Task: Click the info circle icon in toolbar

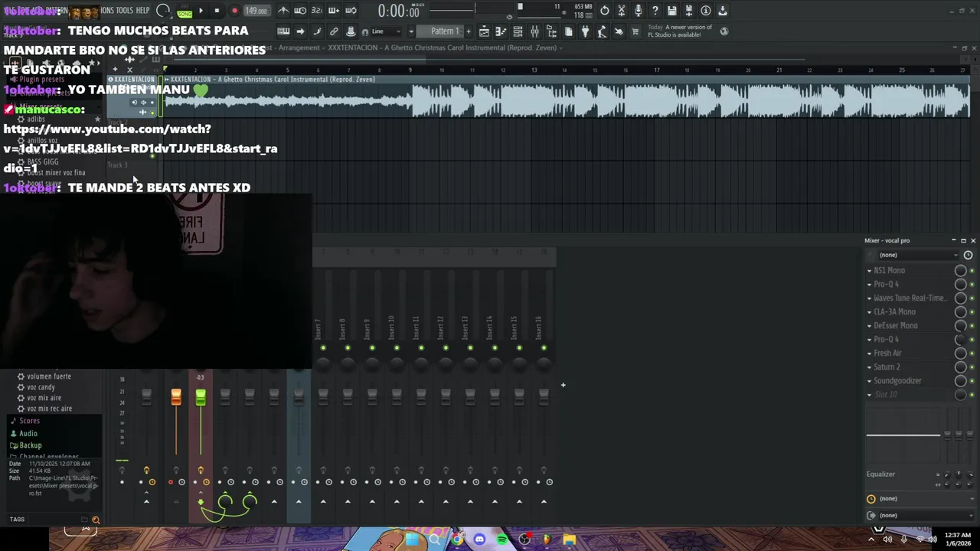Action: (705, 11)
